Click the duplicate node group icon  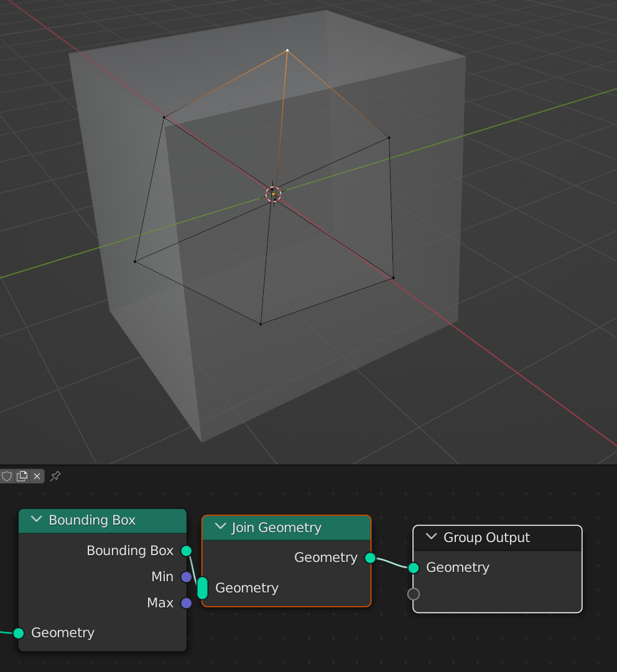pyautogui.click(x=22, y=476)
